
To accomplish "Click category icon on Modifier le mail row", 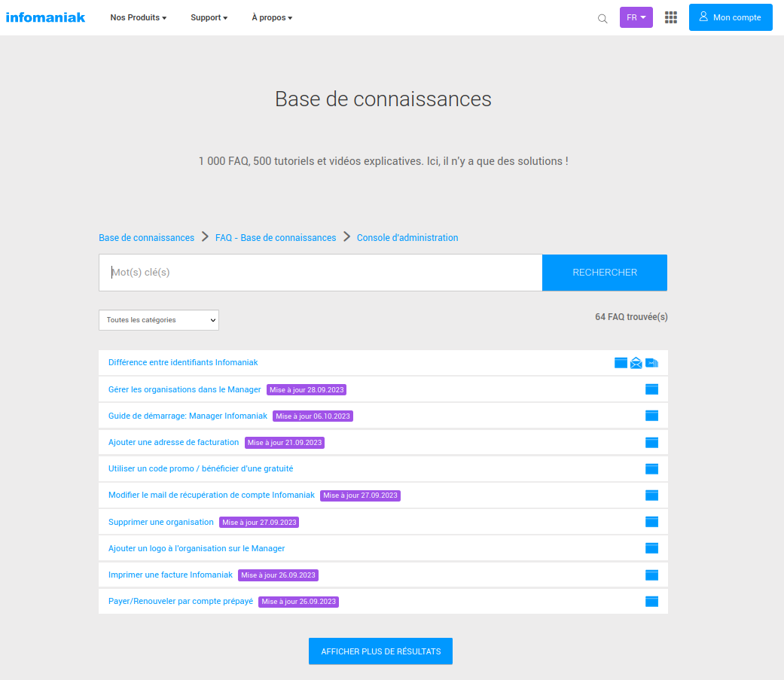I will coord(651,496).
